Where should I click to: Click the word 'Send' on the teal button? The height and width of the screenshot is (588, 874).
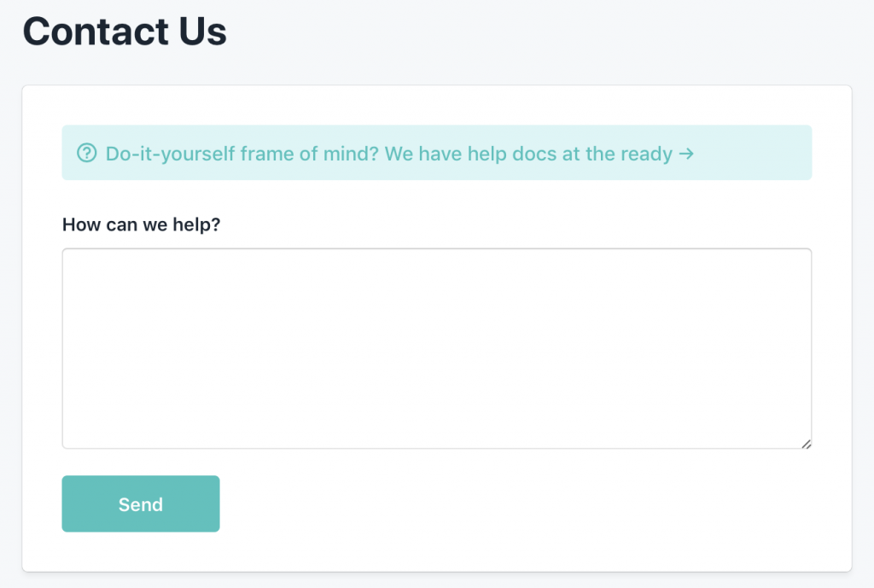[x=141, y=504]
